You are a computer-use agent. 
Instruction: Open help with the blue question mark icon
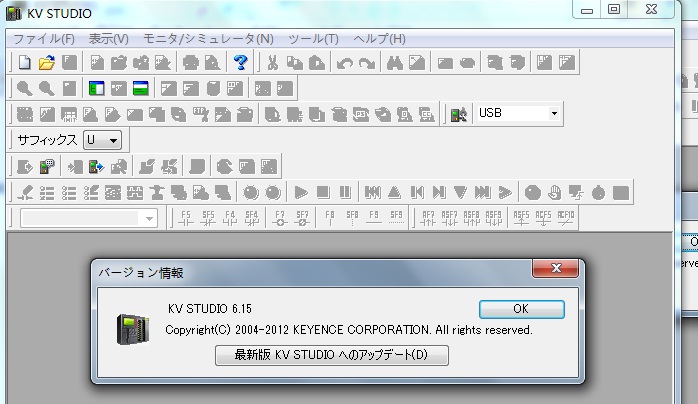click(x=240, y=62)
